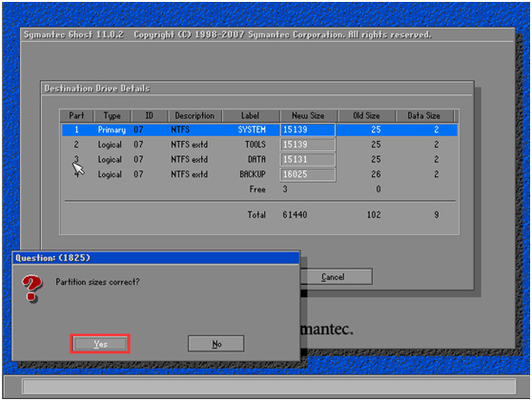This screenshot has width=532, height=401.
Task: Click the Data Size column header
Action: coord(424,115)
